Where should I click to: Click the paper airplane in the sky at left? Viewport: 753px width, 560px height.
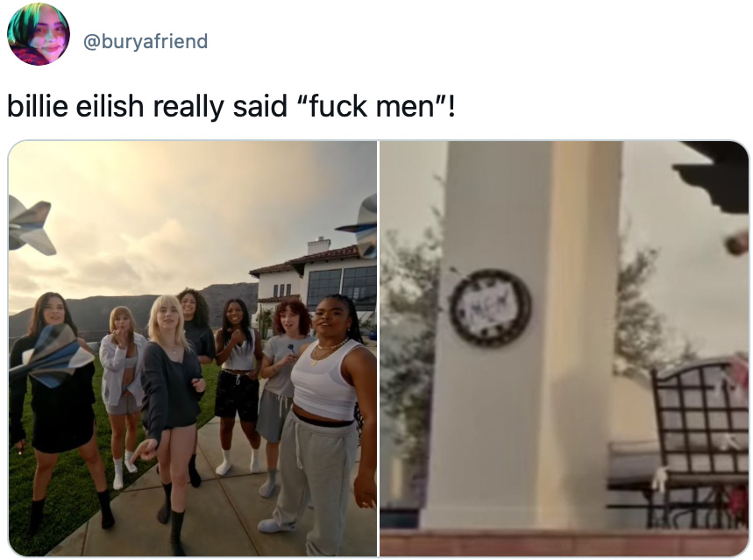click(x=31, y=226)
